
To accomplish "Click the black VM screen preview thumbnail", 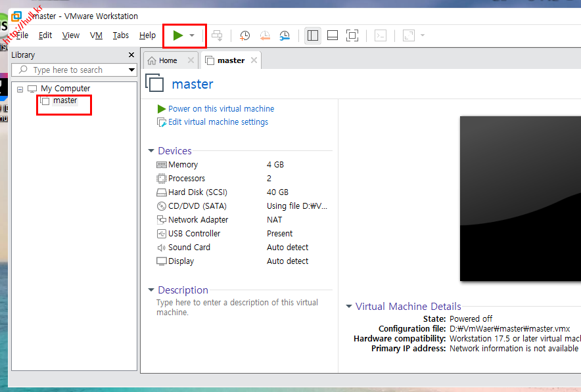I will 521,199.
